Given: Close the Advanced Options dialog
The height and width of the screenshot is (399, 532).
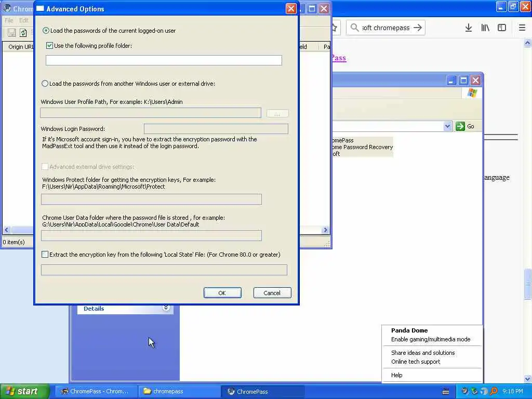Looking at the screenshot, I should point(291,8).
